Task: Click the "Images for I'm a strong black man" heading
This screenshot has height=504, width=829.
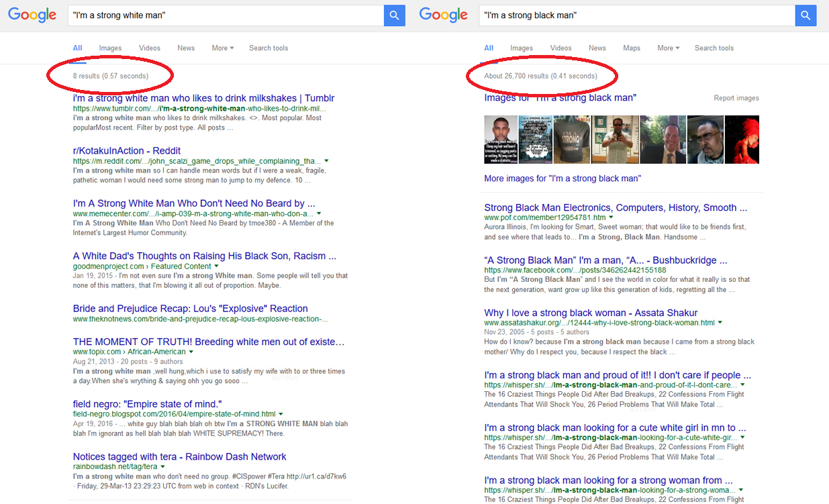Action: (560, 98)
